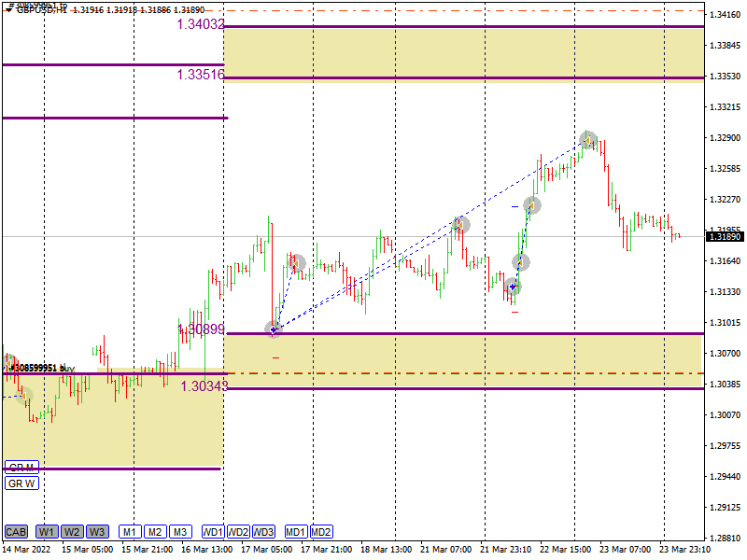Screen dimensions: 747x560
Task: Toggle the W1 zone button
Action: 47,532
